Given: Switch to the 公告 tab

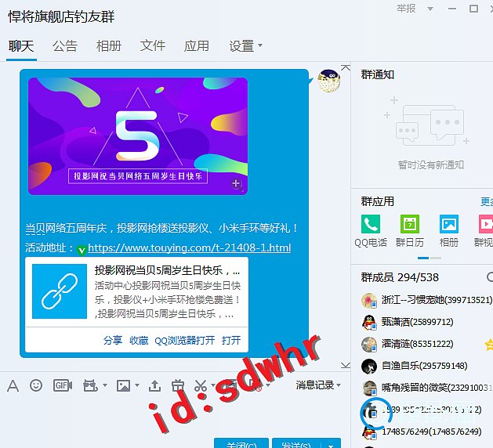Looking at the screenshot, I should point(65,46).
